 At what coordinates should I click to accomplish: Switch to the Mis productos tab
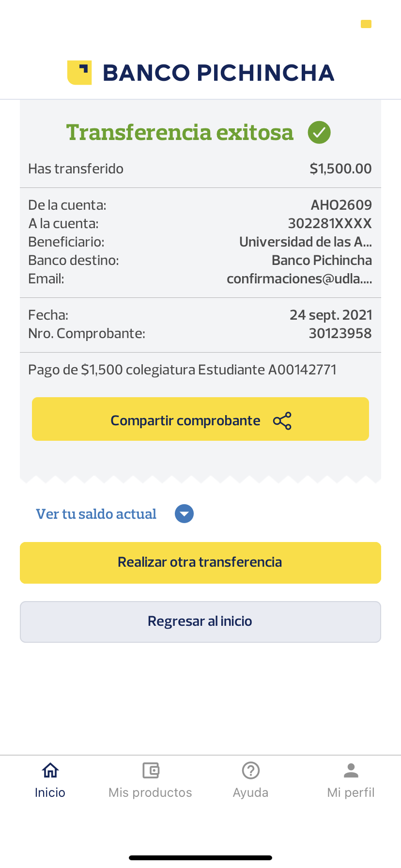(151, 792)
